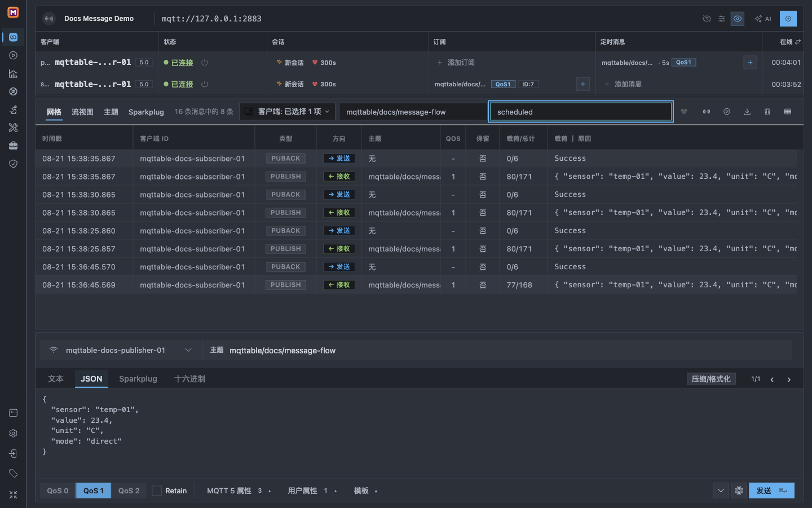Open settings gear in the sidebar

pyautogui.click(x=14, y=433)
